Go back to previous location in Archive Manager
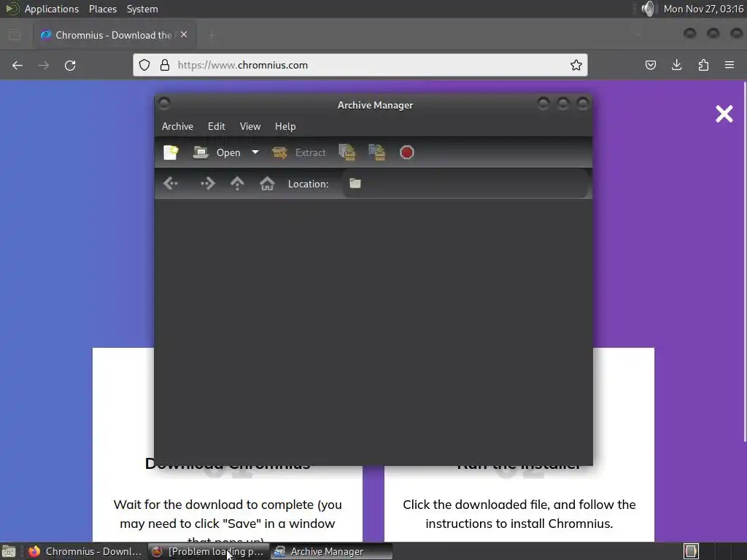This screenshot has width=747, height=560. (171, 183)
